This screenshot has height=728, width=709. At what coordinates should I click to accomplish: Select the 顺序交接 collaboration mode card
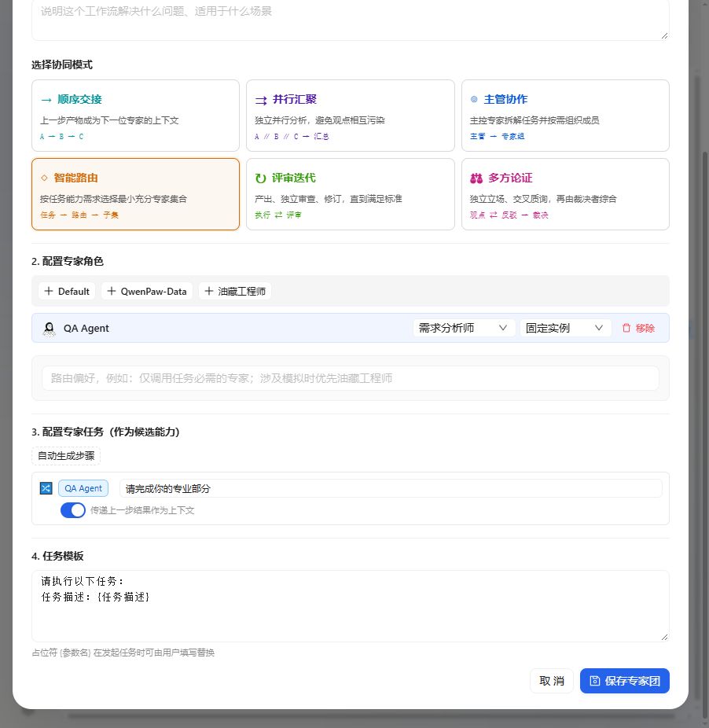click(x=135, y=116)
